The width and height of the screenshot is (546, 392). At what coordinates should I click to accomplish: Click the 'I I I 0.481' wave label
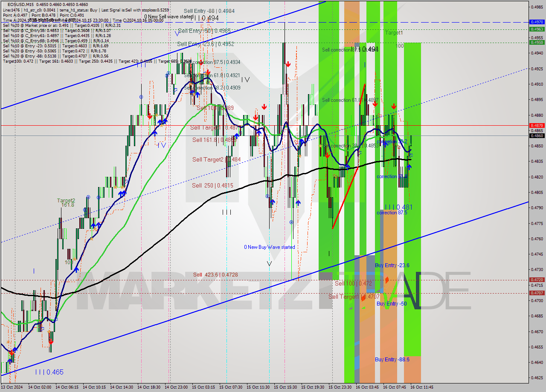[398, 207]
